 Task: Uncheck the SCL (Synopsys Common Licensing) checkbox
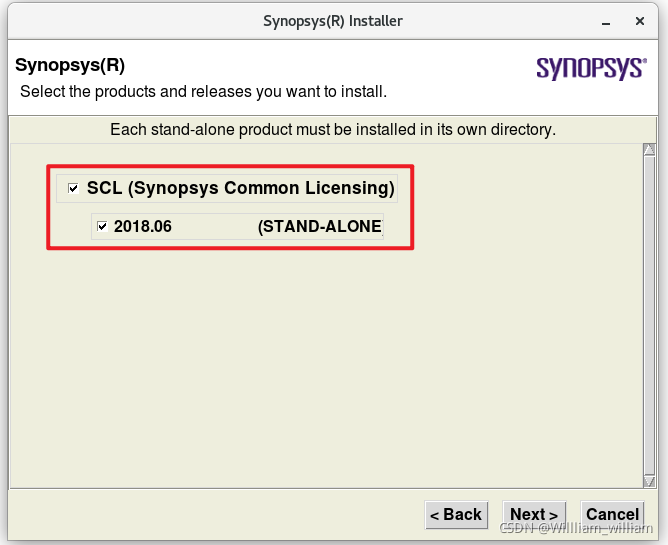73,188
